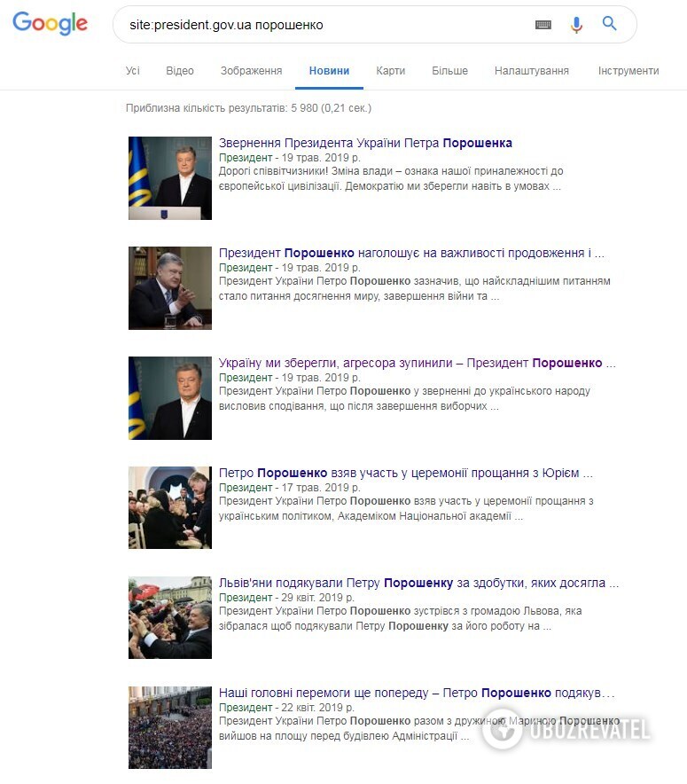The width and height of the screenshot is (687, 784).
Task: Select the Карти tab
Action: (390, 71)
